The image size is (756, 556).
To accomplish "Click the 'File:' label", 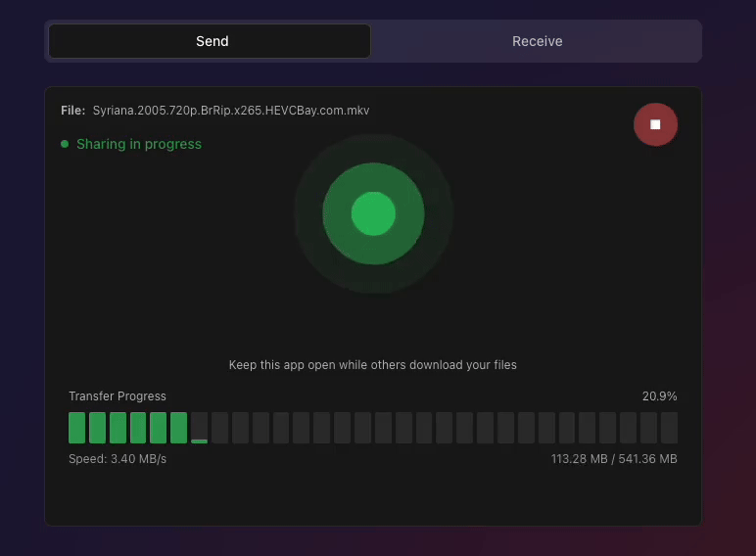I will pyautogui.click(x=72, y=111).
